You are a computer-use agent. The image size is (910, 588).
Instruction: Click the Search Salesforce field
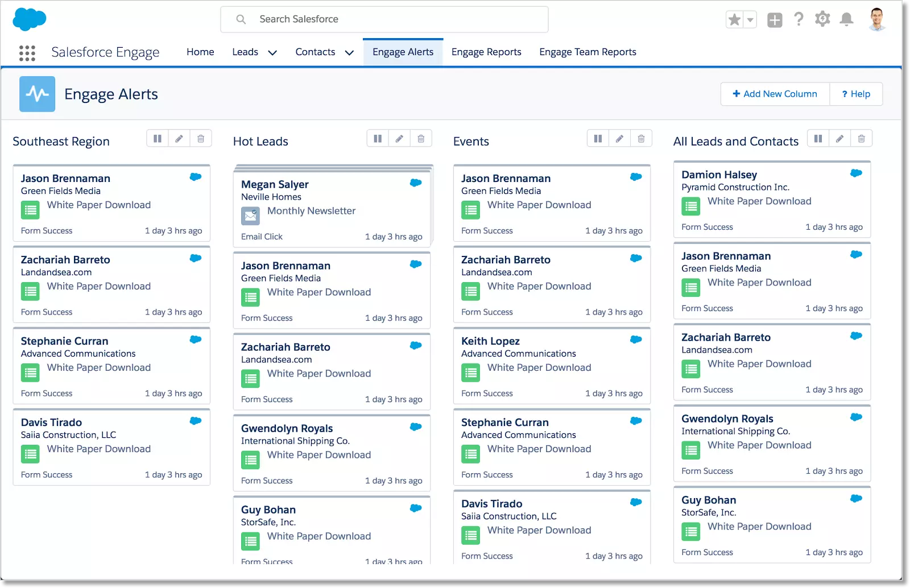coord(384,19)
